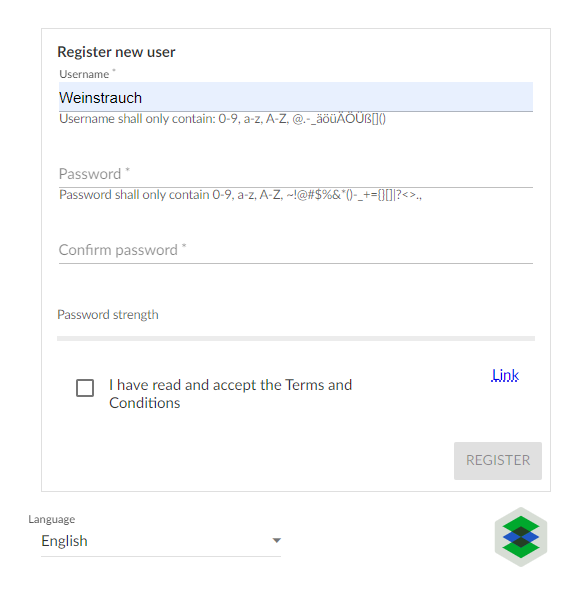Click the hexagonal layered logo icon
The image size is (573, 592).
(x=521, y=536)
